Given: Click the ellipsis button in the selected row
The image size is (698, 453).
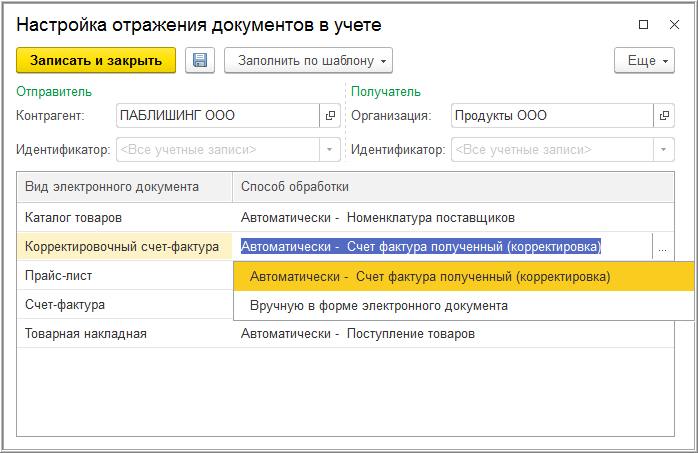Looking at the screenshot, I should pos(662,247).
